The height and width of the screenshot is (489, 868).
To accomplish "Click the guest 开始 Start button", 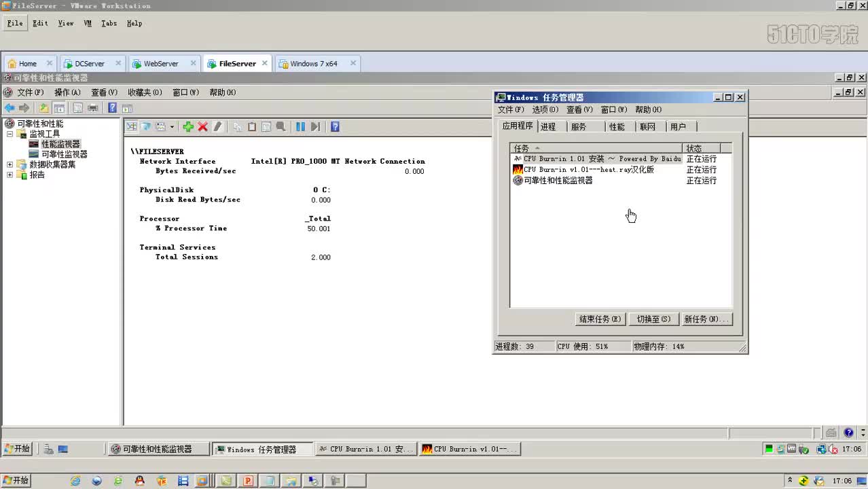I will tap(18, 449).
